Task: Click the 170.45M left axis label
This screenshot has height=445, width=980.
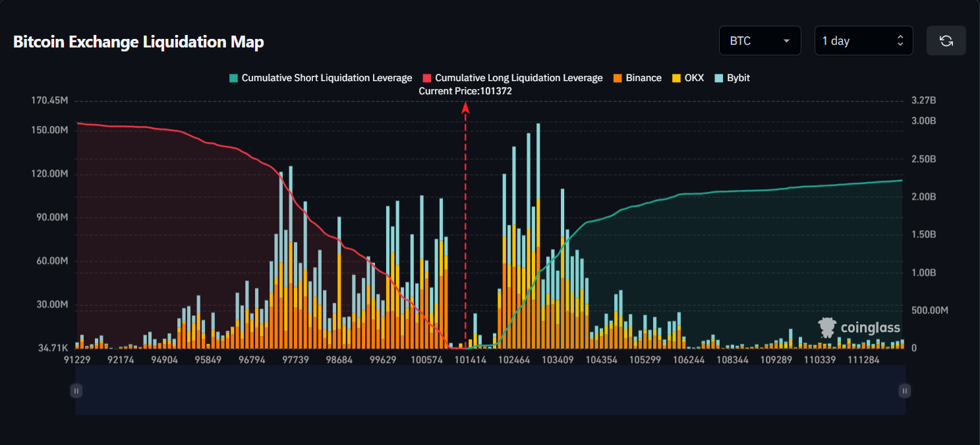Action: [49, 101]
